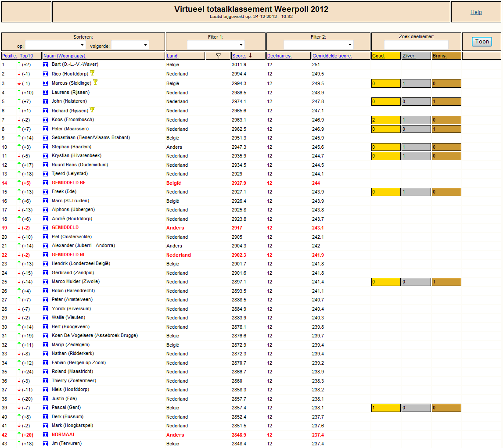Open the Help link
The image size is (503, 448).
[476, 12]
